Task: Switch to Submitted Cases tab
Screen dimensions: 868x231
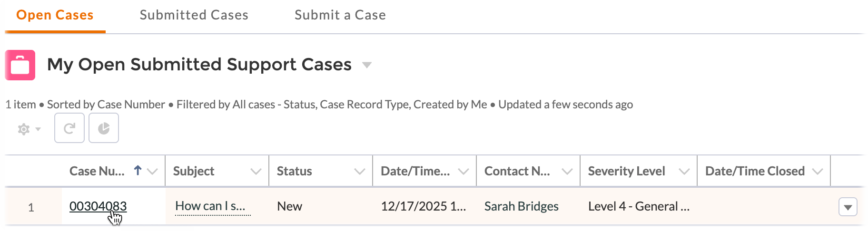Action: click(x=194, y=15)
